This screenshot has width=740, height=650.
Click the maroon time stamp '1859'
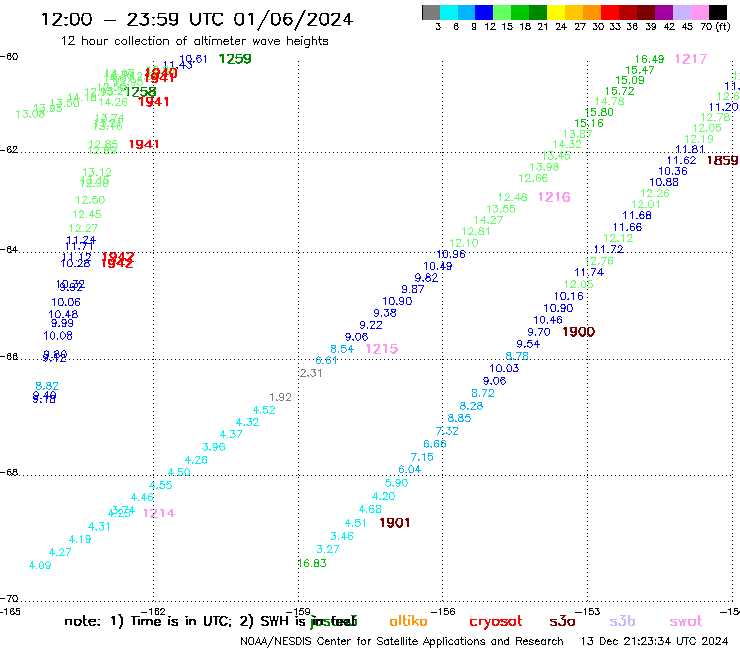click(x=723, y=160)
